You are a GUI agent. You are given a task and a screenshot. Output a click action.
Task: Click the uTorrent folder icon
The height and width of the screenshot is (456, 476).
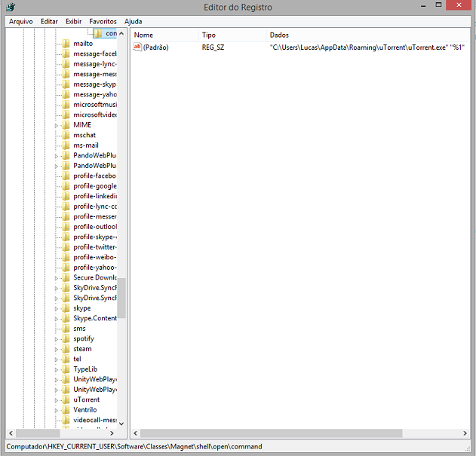coord(66,399)
